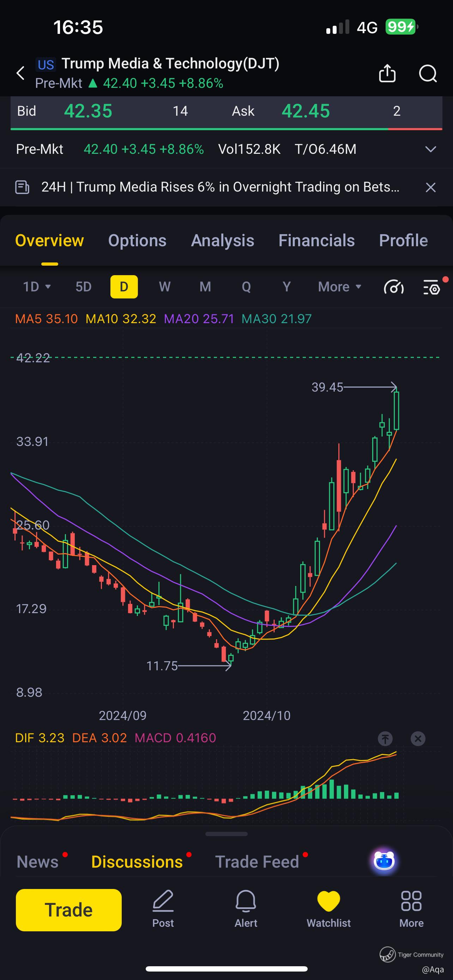Open the Financials tab

click(316, 241)
